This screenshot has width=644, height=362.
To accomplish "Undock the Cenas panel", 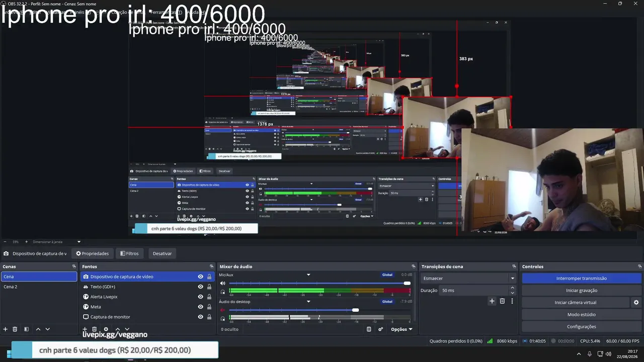I will [x=74, y=266].
